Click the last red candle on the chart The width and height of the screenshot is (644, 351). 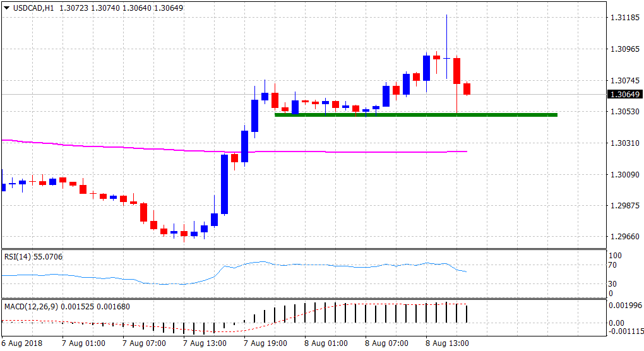pyautogui.click(x=467, y=89)
